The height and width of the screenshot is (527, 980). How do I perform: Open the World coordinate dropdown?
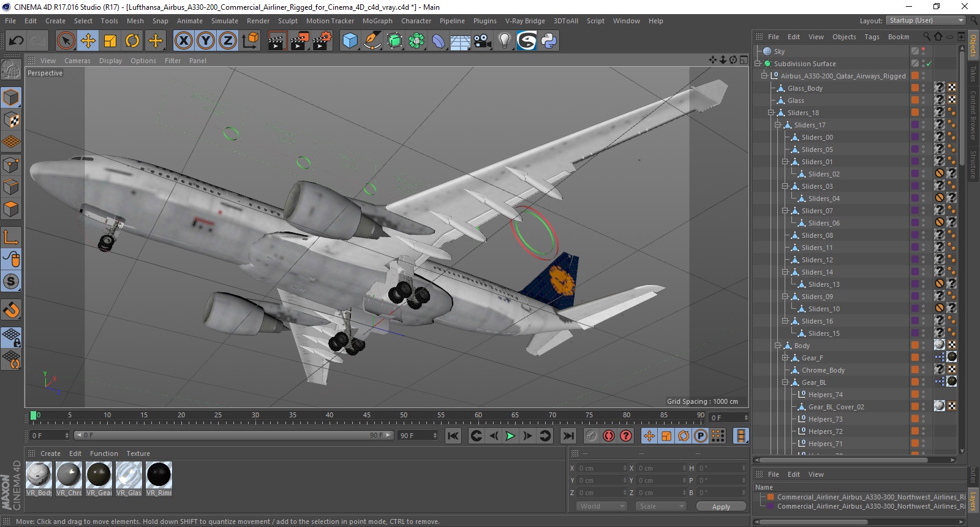click(x=601, y=506)
